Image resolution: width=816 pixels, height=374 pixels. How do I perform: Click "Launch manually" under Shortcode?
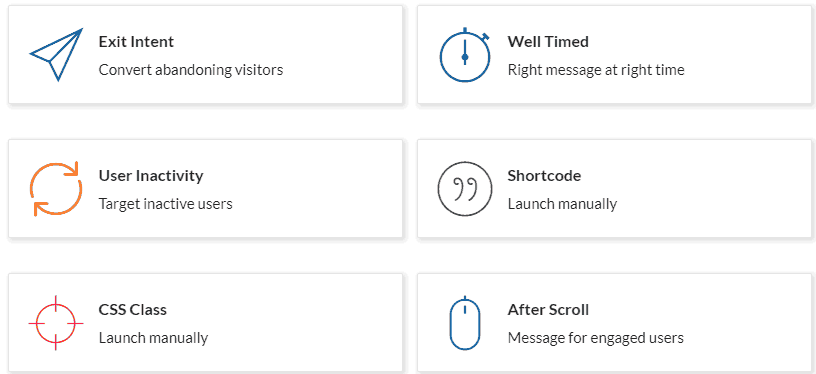click(x=563, y=204)
